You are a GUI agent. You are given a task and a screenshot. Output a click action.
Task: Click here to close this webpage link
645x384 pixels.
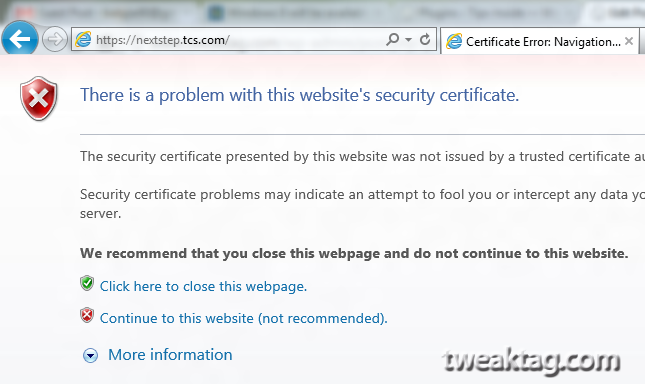(203, 286)
